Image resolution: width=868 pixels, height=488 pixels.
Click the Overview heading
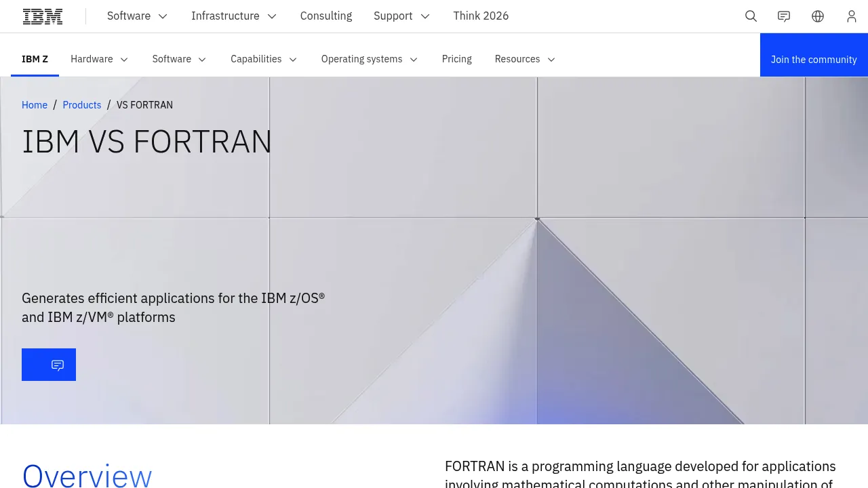(x=87, y=476)
